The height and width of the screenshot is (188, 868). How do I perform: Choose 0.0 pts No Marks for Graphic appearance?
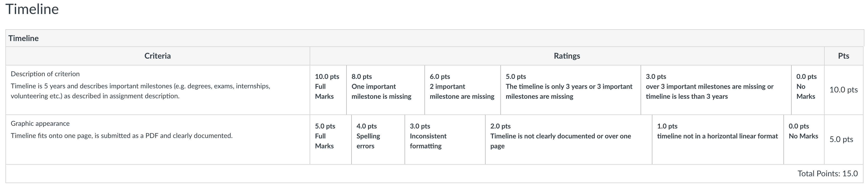[804, 140]
